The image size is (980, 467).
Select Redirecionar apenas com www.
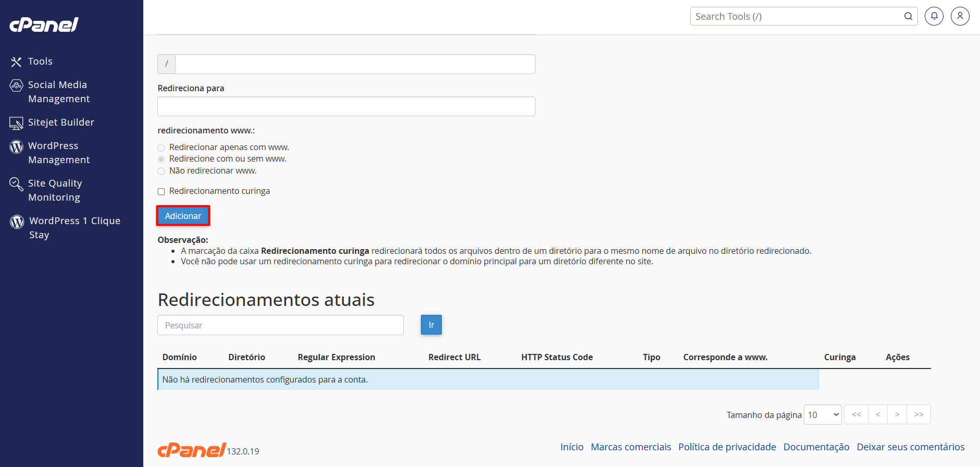(161, 148)
